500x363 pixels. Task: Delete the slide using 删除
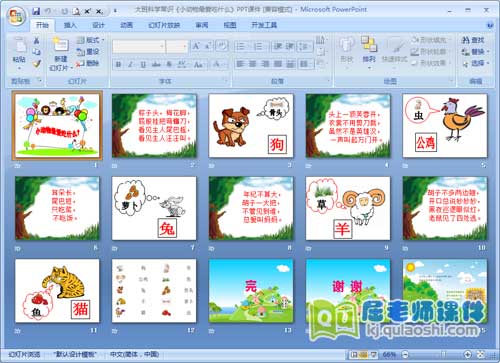[x=88, y=63]
